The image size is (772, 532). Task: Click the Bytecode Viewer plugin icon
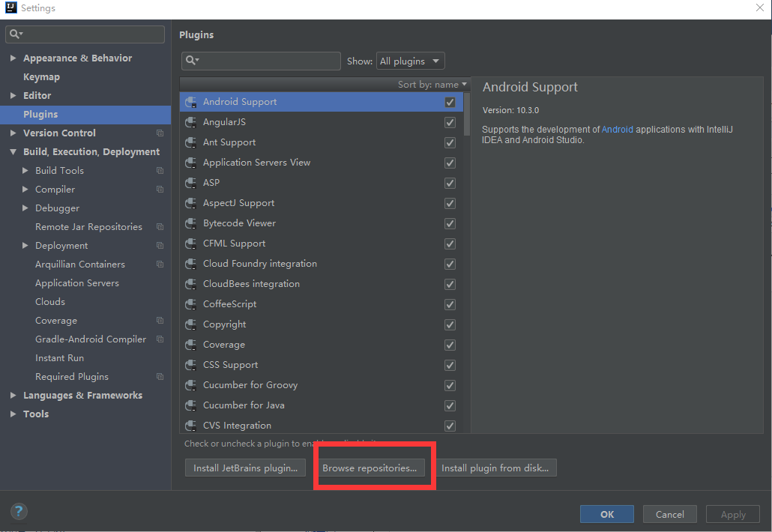click(x=190, y=223)
